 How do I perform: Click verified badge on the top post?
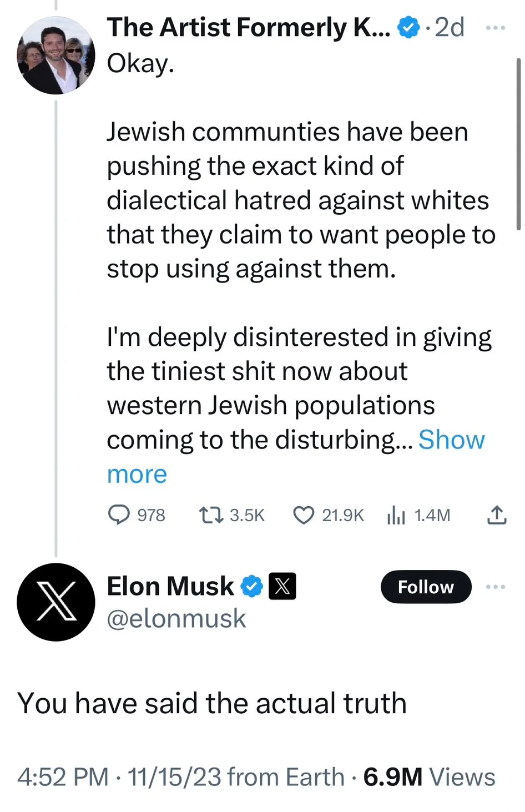(x=409, y=27)
